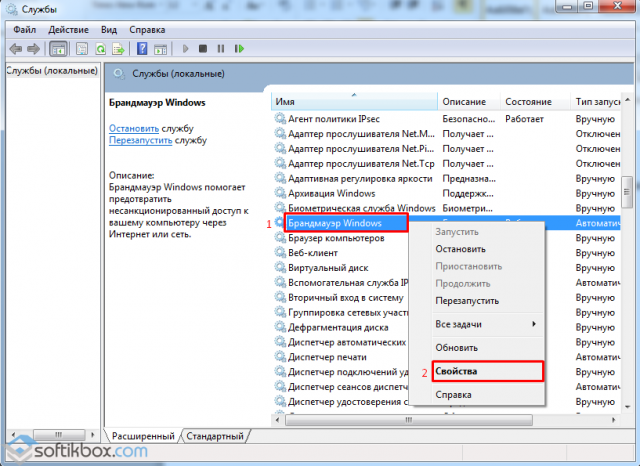Select Адаптер прослушивателя Net.Tcp service
Viewport: 640px width, 466px height.
pos(361,164)
